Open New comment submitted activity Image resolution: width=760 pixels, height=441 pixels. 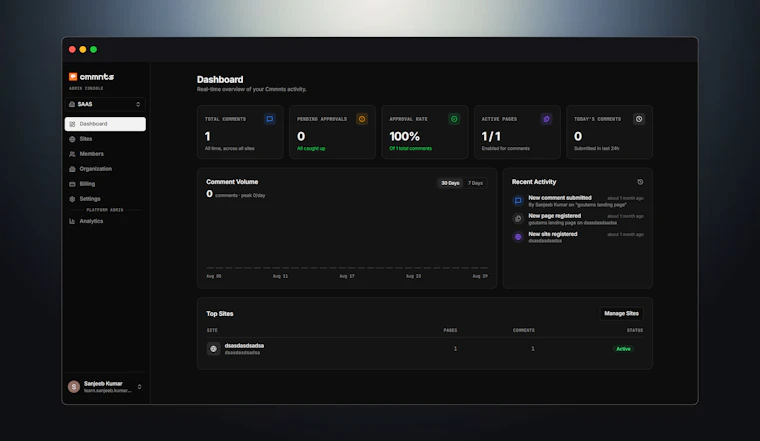(x=578, y=201)
